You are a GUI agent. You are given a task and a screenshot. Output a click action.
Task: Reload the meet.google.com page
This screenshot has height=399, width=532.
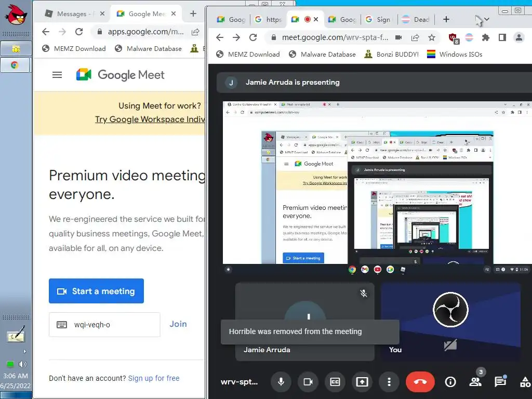253,37
